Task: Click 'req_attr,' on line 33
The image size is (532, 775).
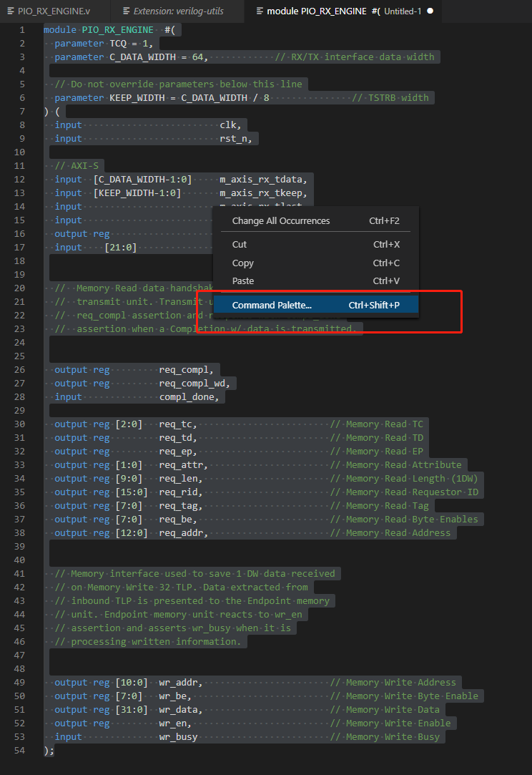Action: [x=183, y=465]
